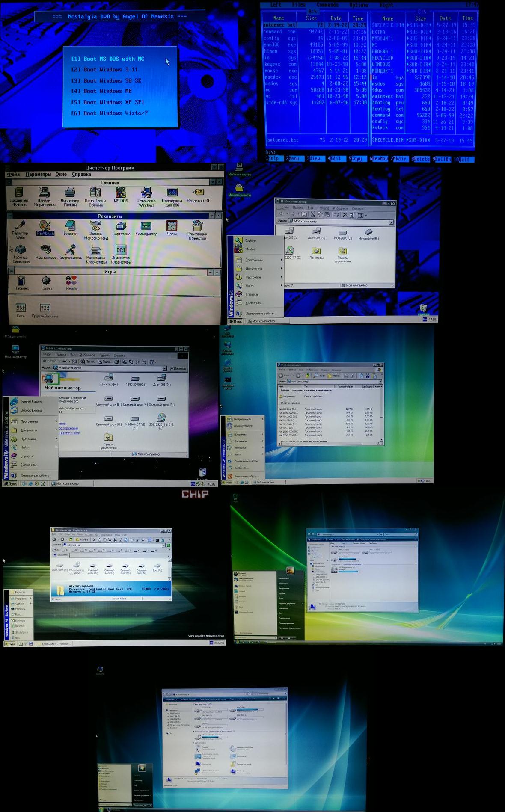Open the Address dropdown in Windows 98 window

pyautogui.click(x=391, y=222)
